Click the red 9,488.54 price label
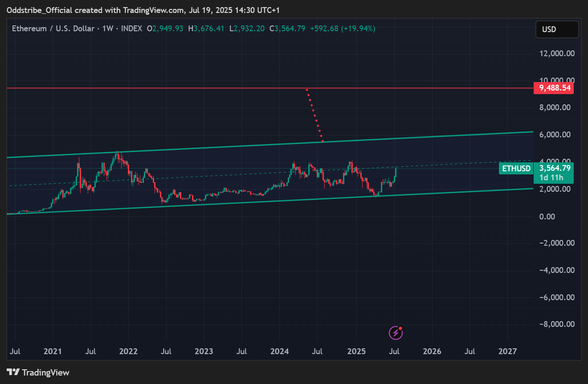Image resolution: width=588 pixels, height=384 pixels. [554, 88]
